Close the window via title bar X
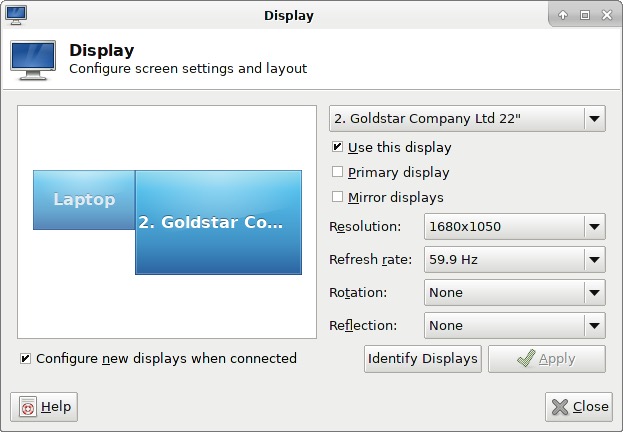 [607, 15]
